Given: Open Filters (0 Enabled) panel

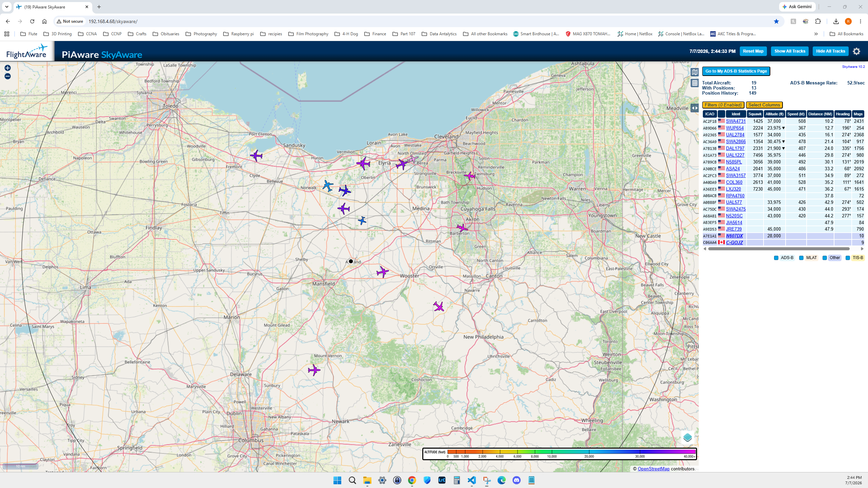Looking at the screenshot, I should click(723, 105).
